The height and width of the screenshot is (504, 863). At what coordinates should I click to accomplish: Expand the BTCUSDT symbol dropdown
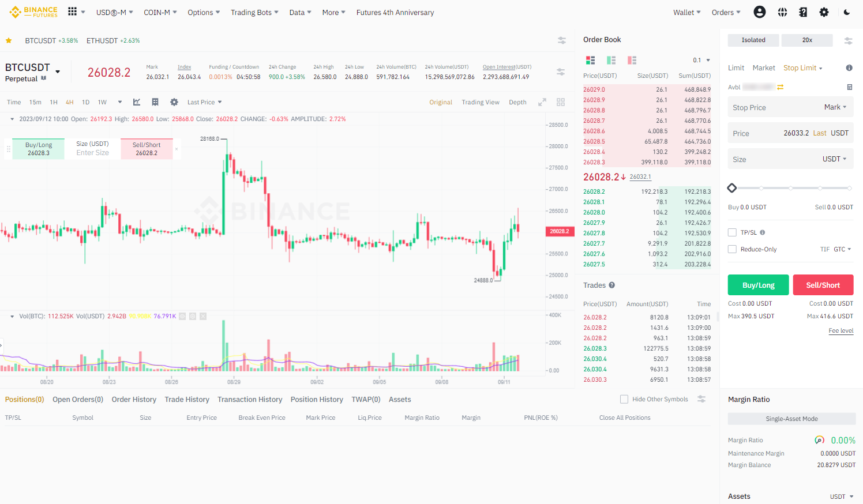58,72
